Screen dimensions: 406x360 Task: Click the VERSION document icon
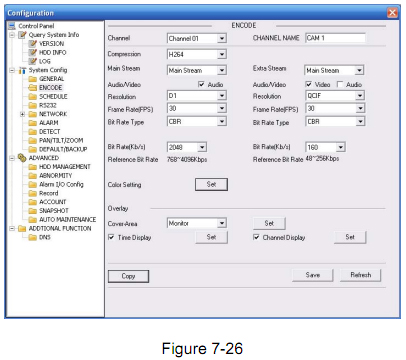click(x=33, y=43)
